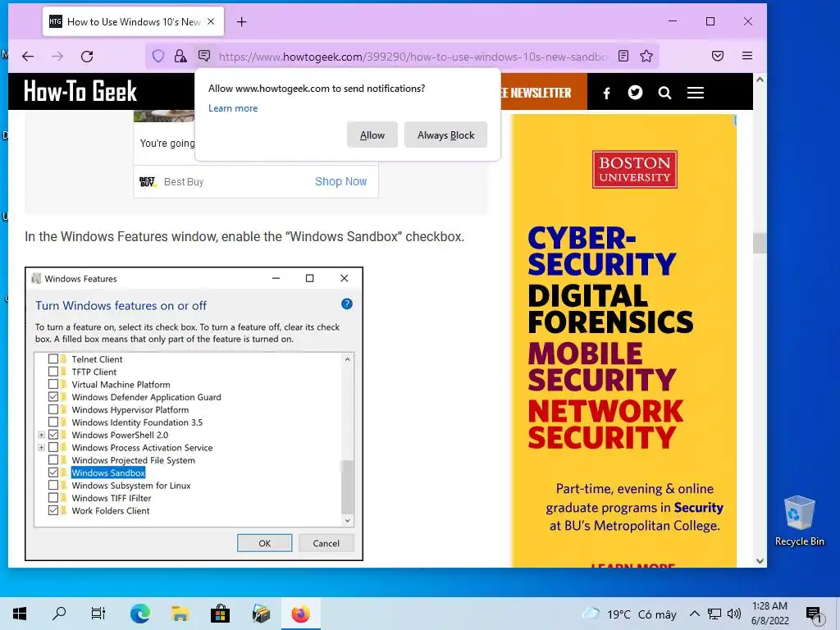Open taskbar search

pyautogui.click(x=59, y=614)
